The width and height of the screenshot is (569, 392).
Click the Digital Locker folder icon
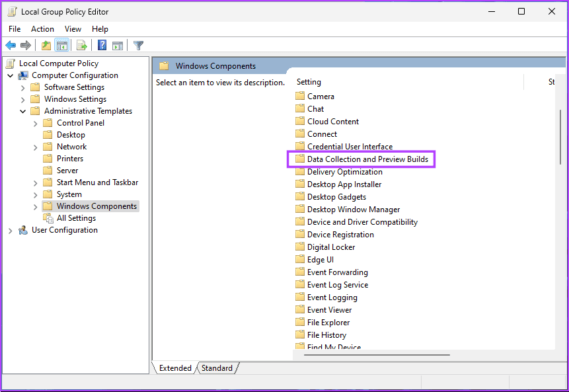300,247
